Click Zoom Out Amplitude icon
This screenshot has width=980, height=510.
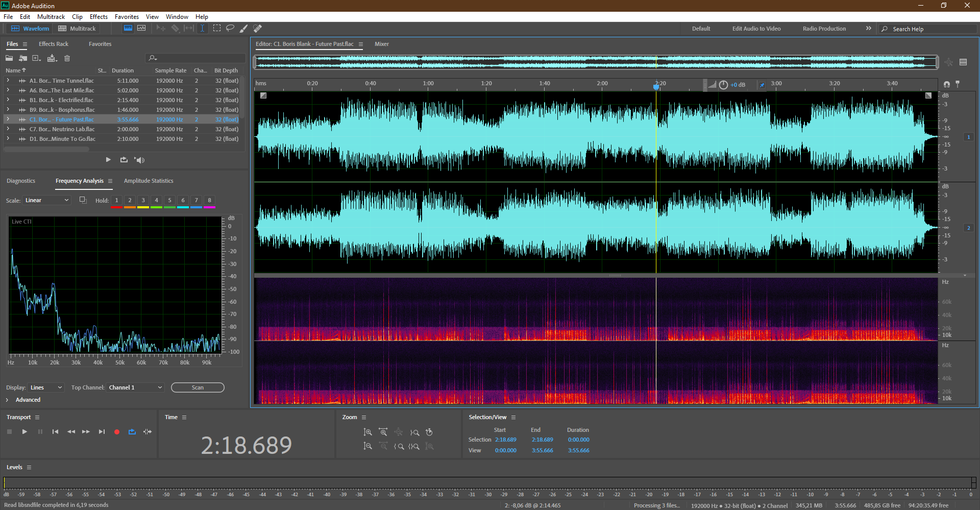pyautogui.click(x=367, y=446)
